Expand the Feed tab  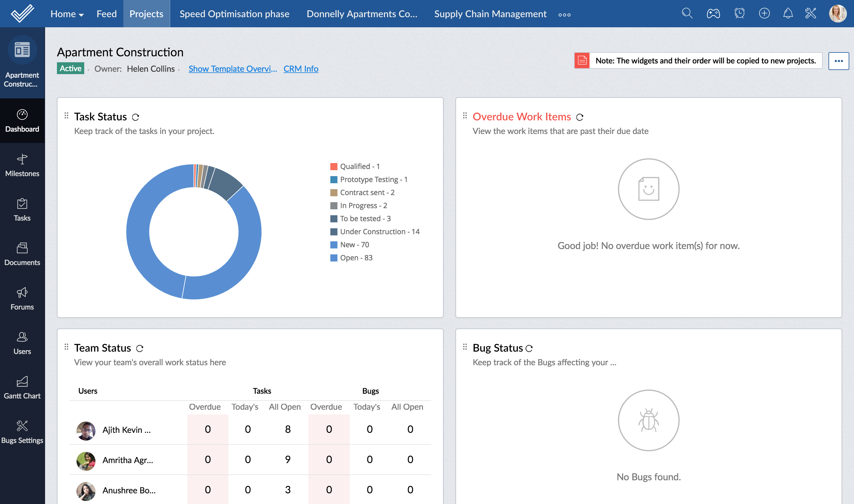click(x=105, y=13)
